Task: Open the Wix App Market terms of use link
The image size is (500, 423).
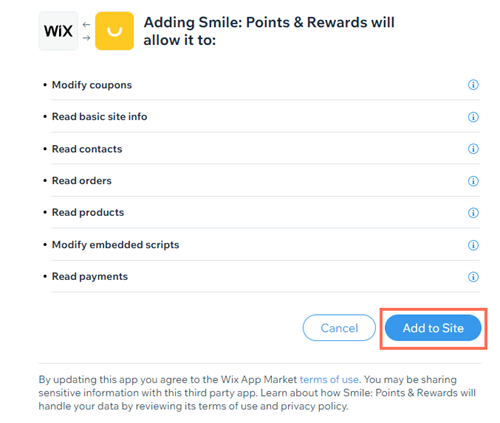Action: click(x=329, y=379)
